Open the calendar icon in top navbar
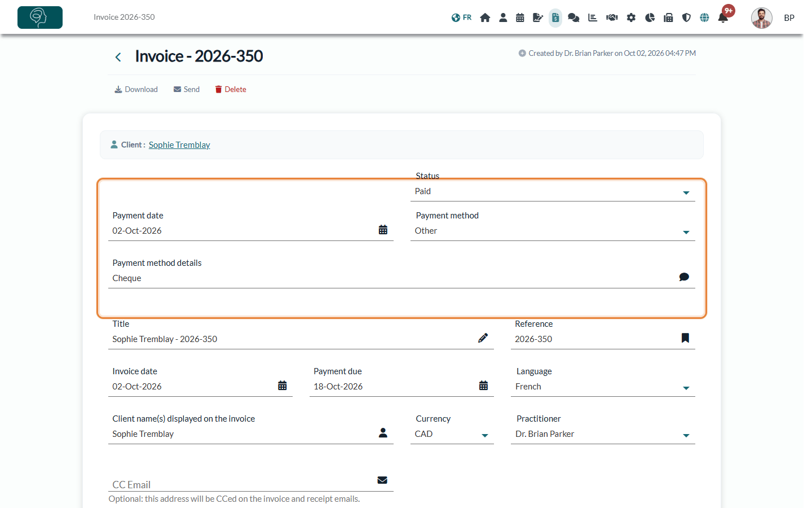812x508 pixels. click(520, 17)
